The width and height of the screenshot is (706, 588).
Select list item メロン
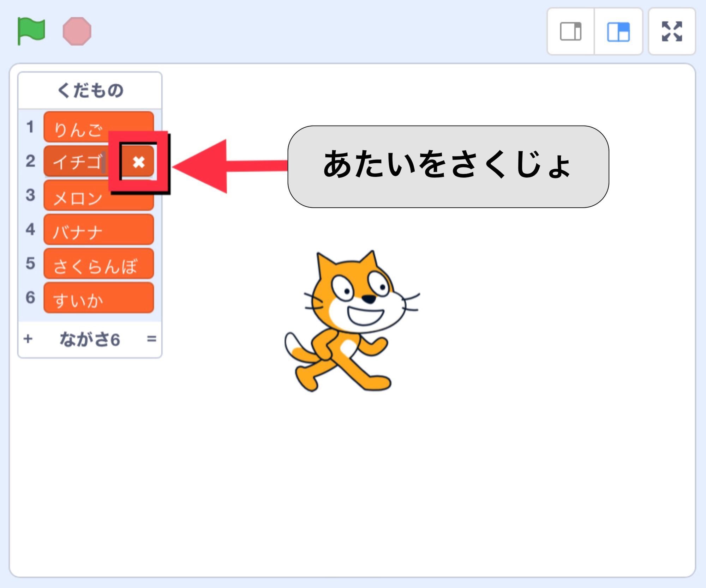(x=99, y=195)
